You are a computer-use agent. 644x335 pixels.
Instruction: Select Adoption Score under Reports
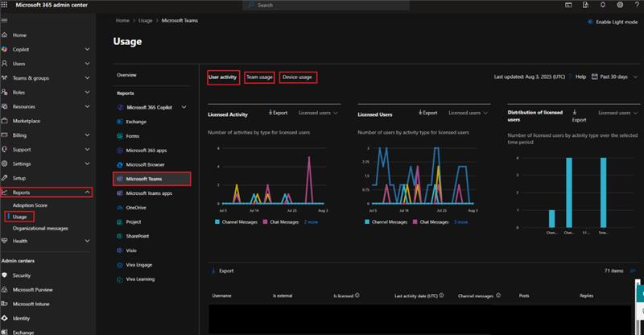click(x=30, y=205)
